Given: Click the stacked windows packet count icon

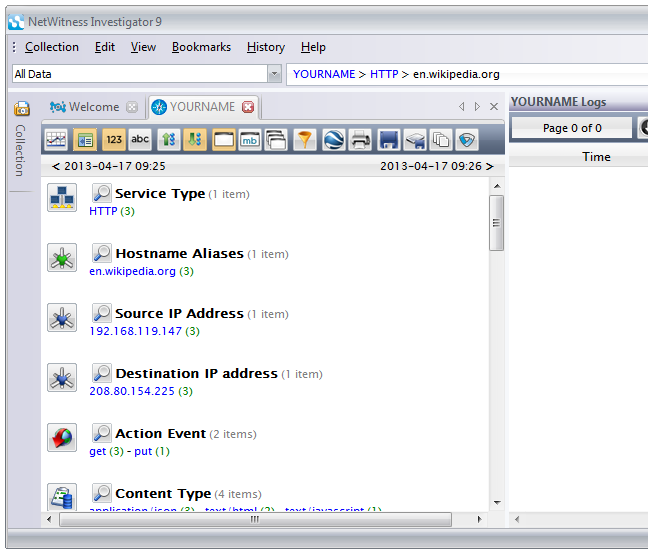Looking at the screenshot, I should (x=276, y=139).
